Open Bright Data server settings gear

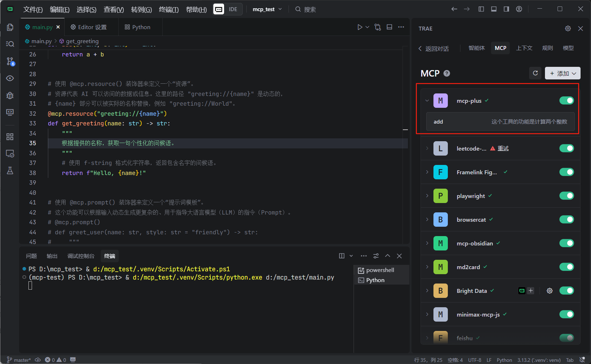pyautogui.click(x=550, y=291)
